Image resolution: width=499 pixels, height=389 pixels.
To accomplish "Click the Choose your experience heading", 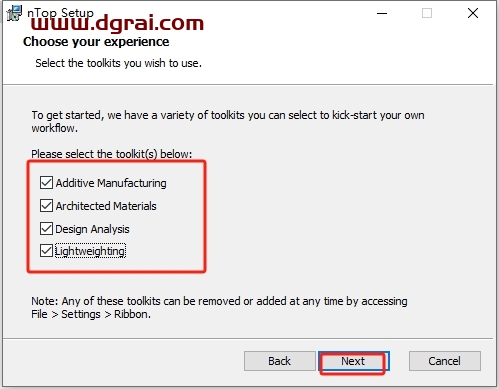I will click(96, 42).
